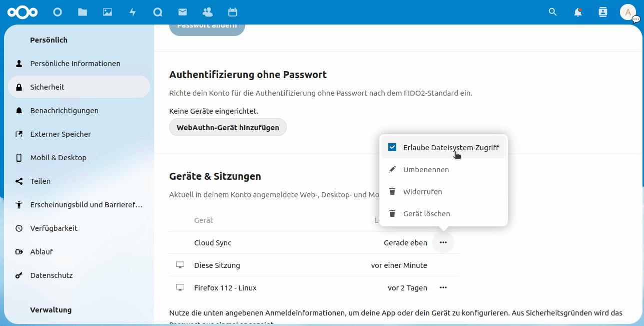Open Persönliche Informationen in the sidebar
The image size is (644, 326).
[76, 64]
